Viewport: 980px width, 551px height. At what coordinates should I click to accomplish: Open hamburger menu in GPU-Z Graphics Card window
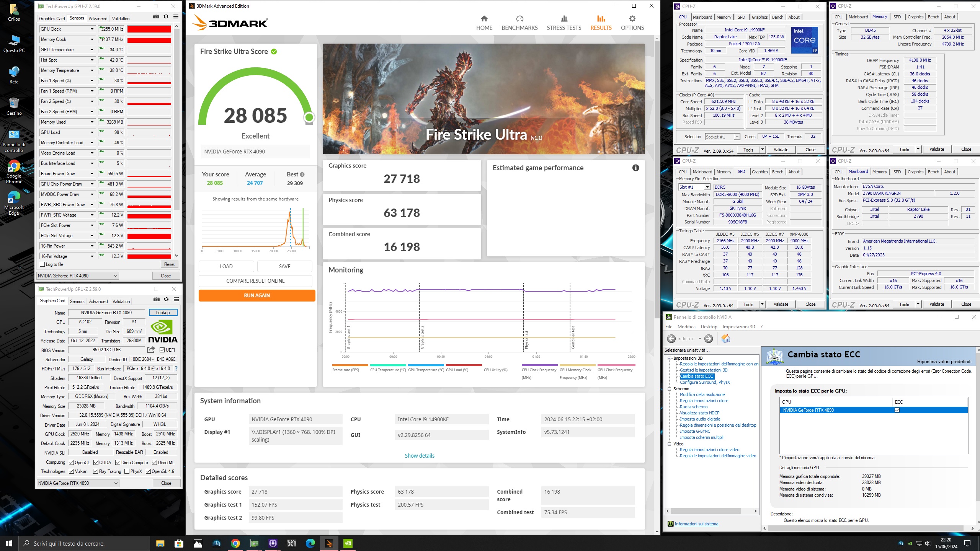[x=176, y=299]
